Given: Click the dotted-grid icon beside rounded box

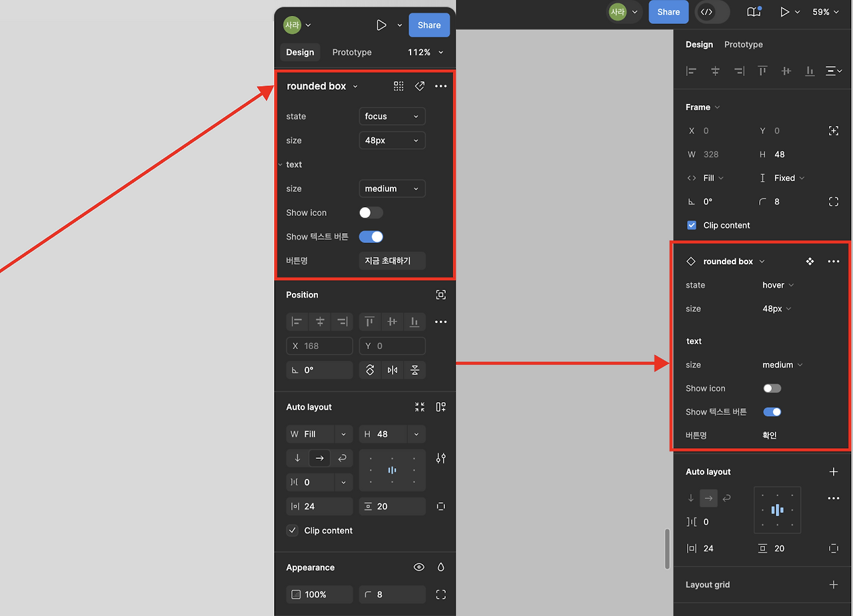Looking at the screenshot, I should pos(399,86).
